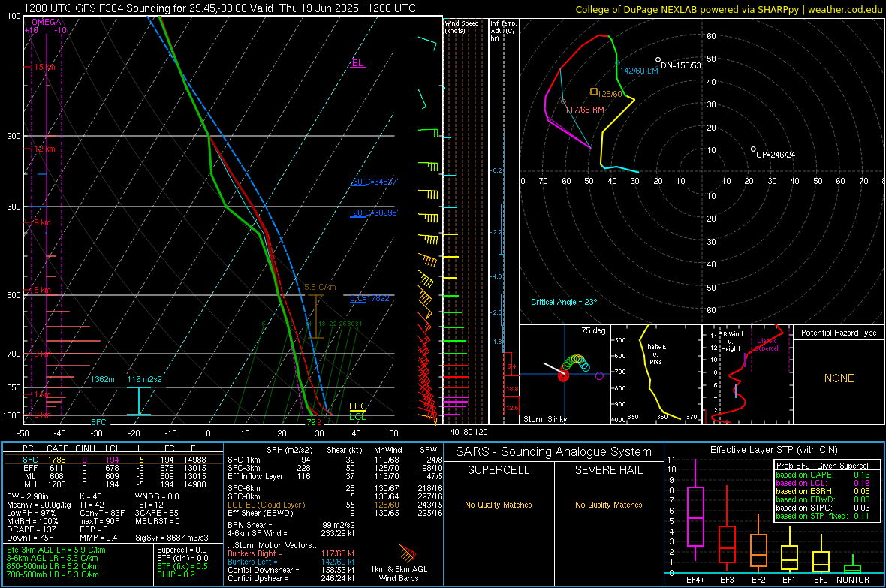Select the highlighted SFC parcel row
The width and height of the screenshot is (886, 588).
click(x=113, y=460)
